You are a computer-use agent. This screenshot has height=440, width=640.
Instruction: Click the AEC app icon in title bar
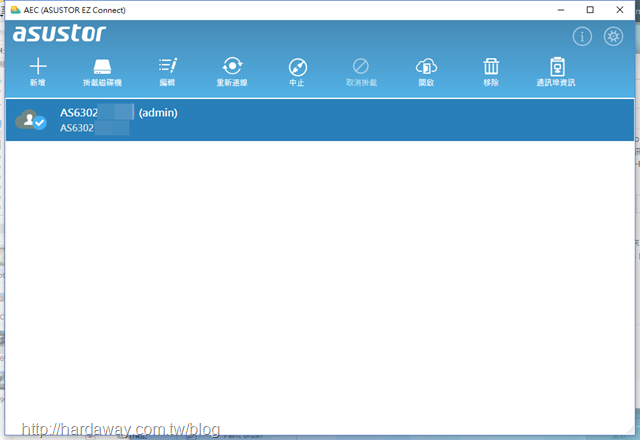click(16, 10)
